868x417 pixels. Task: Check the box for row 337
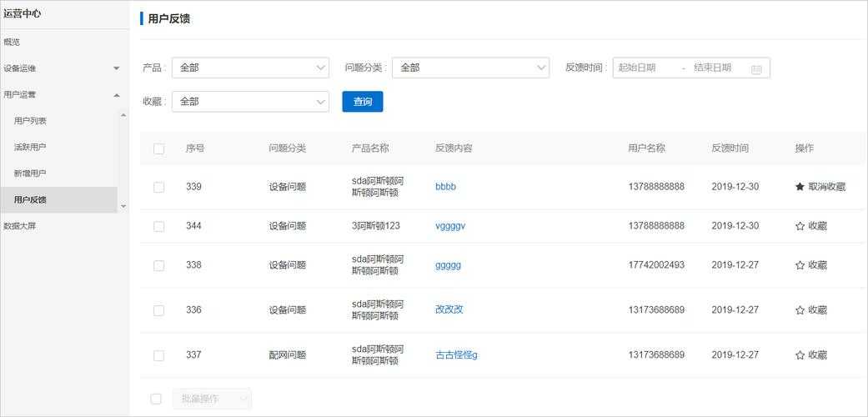pyautogui.click(x=159, y=355)
